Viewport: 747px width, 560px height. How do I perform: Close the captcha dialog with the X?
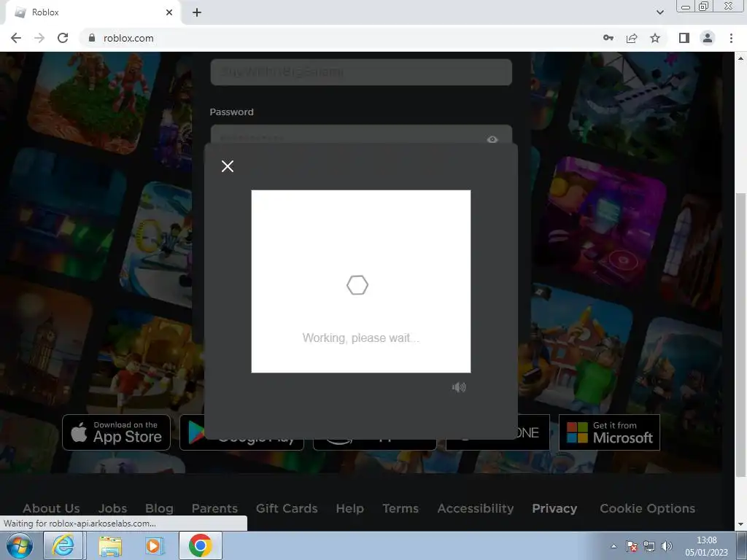click(228, 166)
